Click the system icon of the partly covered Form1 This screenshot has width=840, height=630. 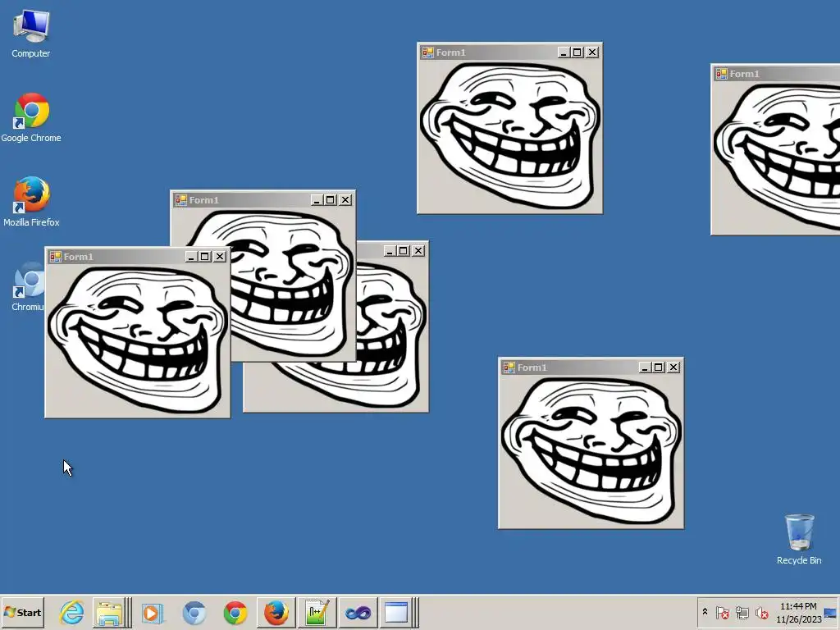[180, 200]
